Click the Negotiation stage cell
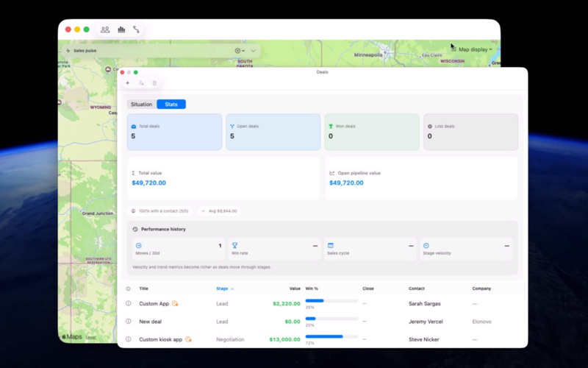 tap(230, 339)
